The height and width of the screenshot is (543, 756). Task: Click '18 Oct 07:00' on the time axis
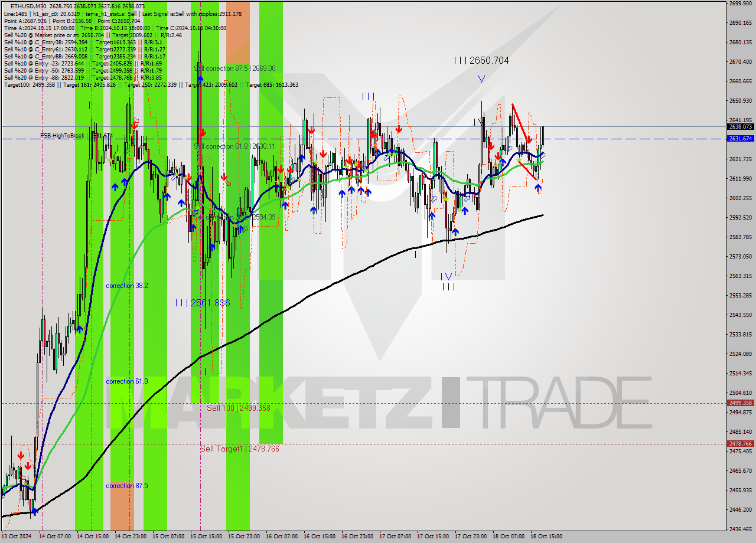(x=508, y=537)
